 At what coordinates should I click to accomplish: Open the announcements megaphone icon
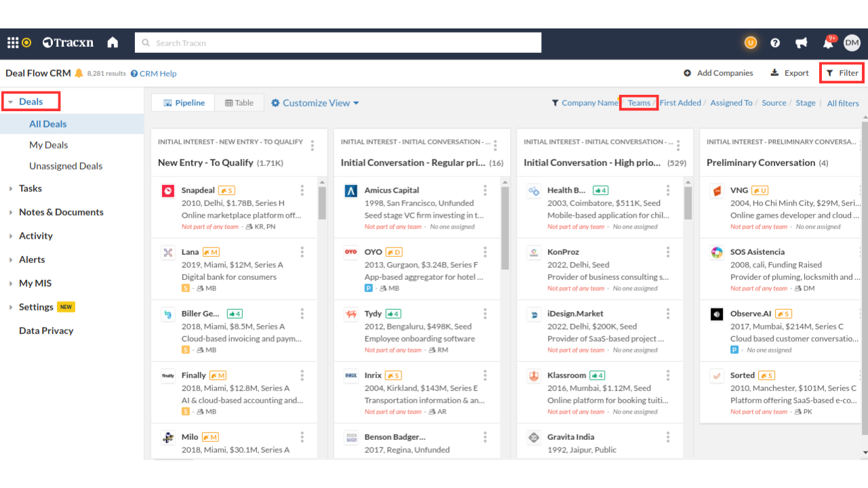[x=802, y=43]
